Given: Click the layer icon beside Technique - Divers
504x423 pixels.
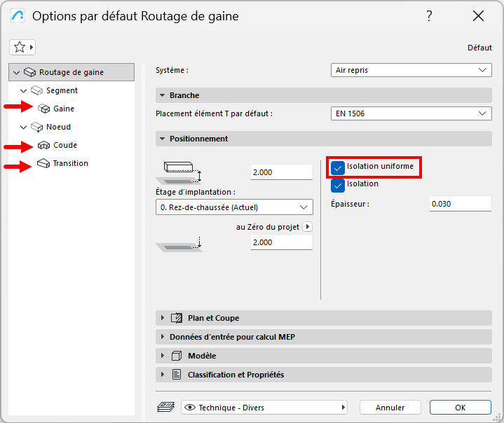Looking at the screenshot, I should [166, 407].
